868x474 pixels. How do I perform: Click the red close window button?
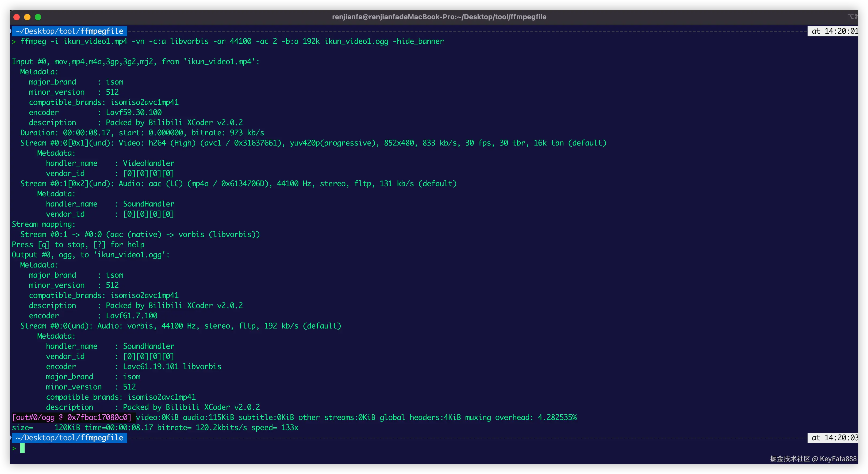coord(16,17)
